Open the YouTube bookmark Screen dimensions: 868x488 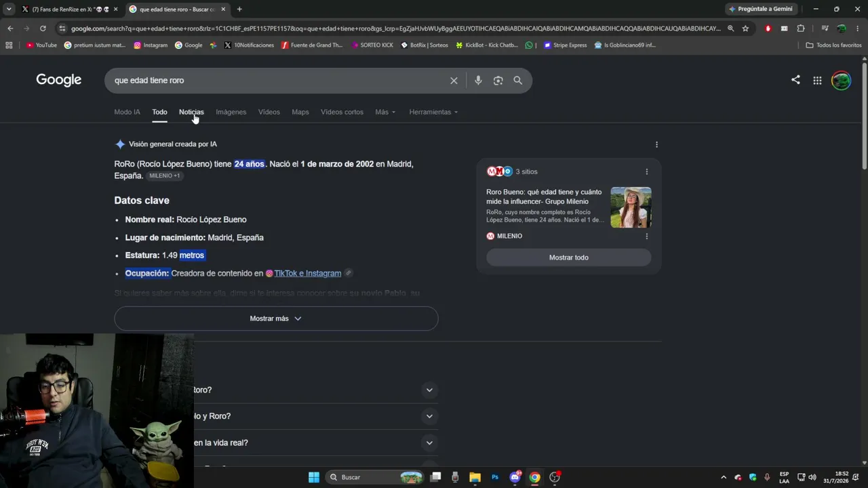click(x=41, y=45)
